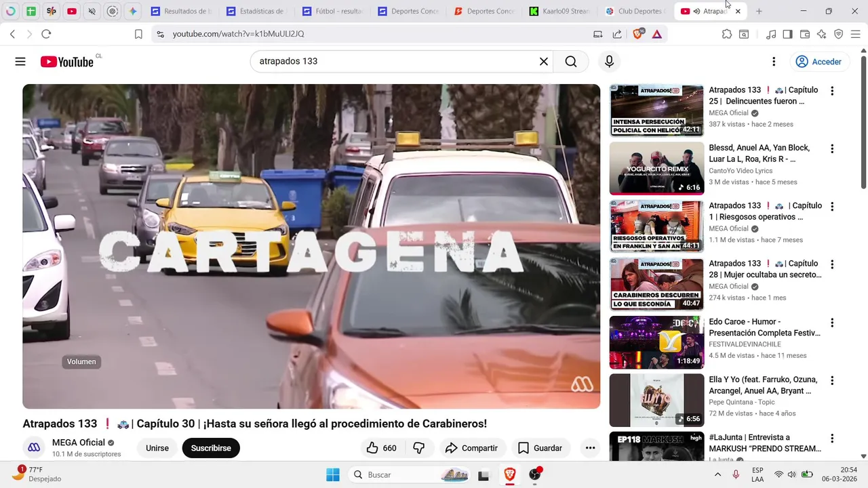868x488 pixels.
Task: Open the YouTube guide hamburger menu
Action: [20, 62]
